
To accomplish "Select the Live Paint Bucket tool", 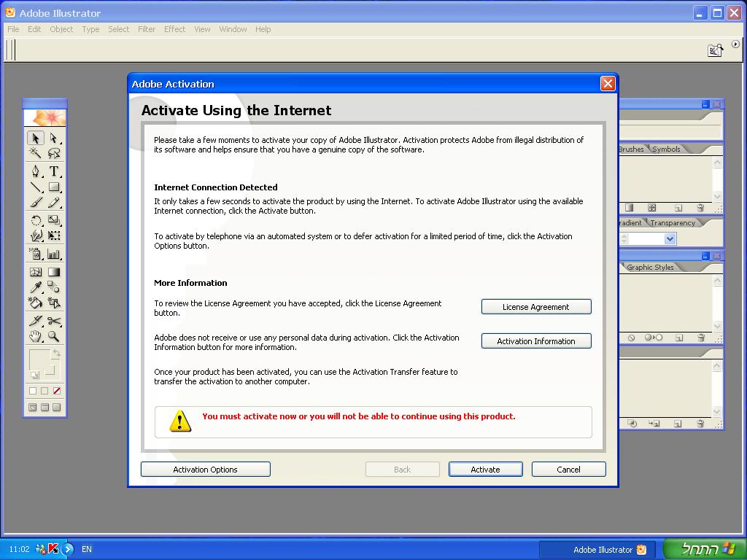I will (35, 303).
